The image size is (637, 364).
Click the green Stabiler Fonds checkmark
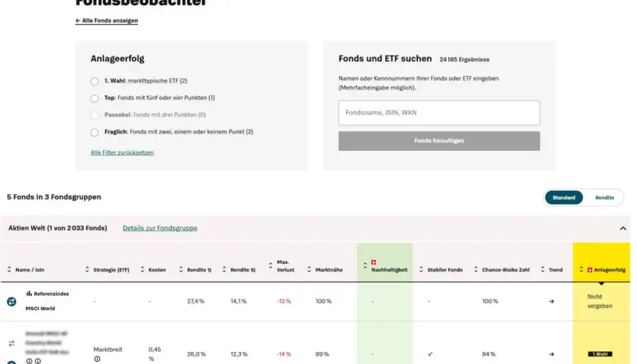(430, 354)
